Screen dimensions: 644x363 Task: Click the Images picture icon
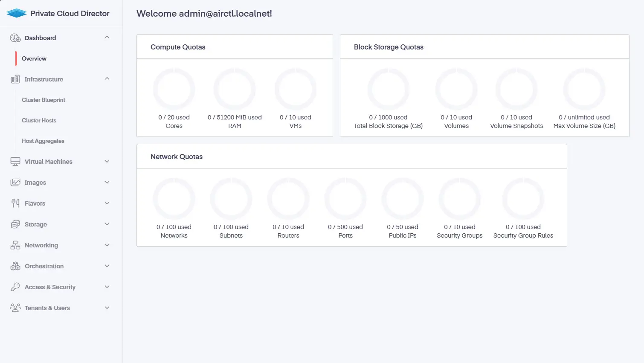[x=15, y=183]
